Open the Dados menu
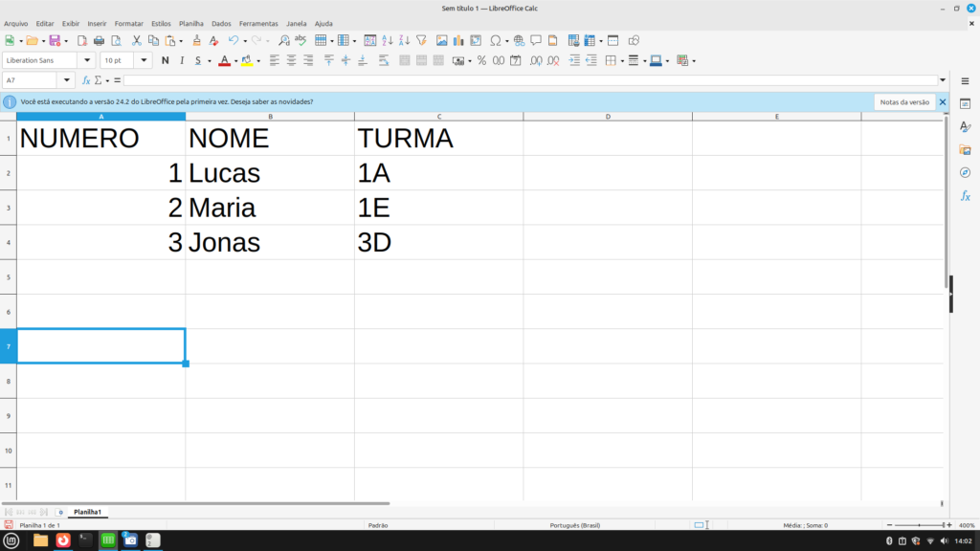 [221, 23]
